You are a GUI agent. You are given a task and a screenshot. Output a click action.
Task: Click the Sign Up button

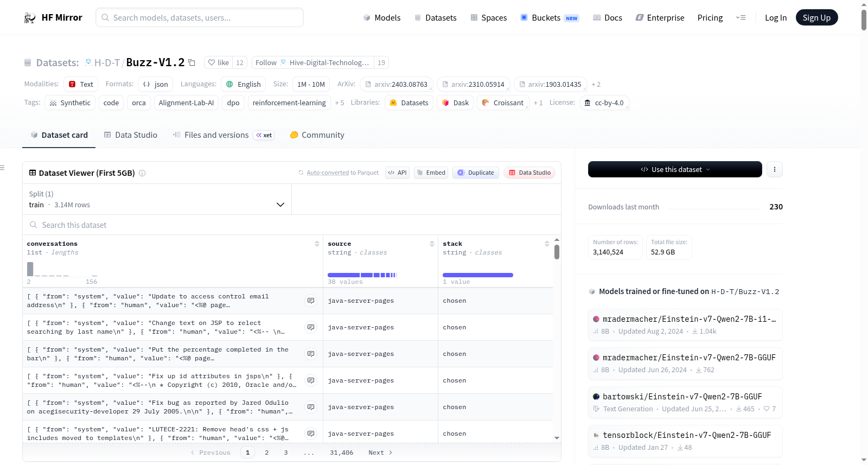[816, 17]
